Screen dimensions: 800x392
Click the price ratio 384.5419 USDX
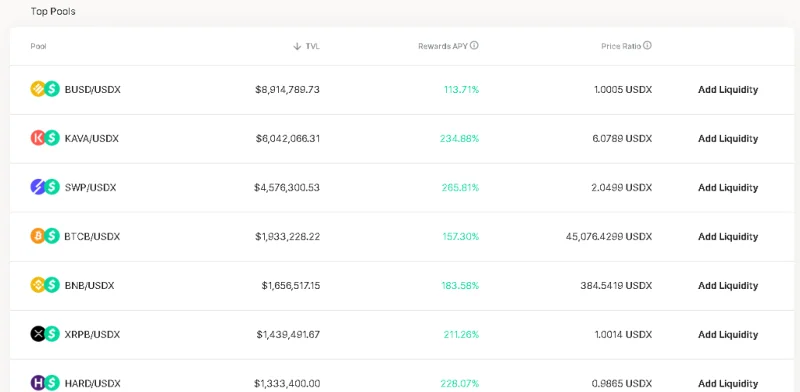click(x=616, y=285)
